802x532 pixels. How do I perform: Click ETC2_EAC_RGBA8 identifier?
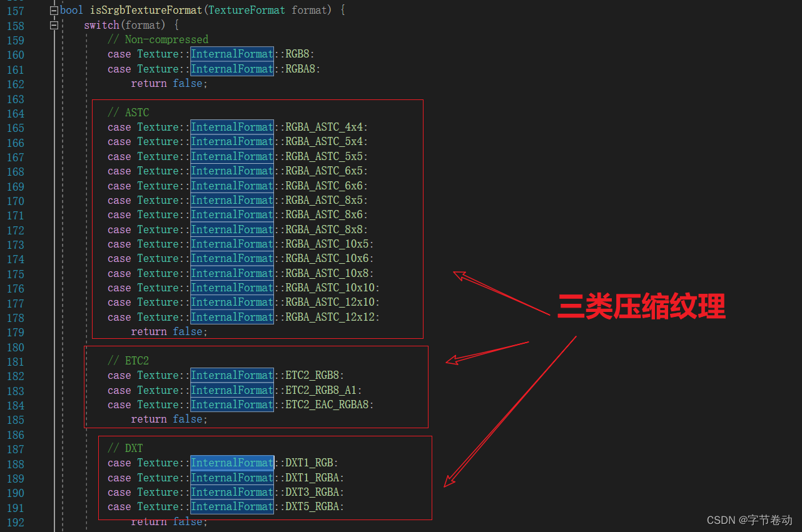tap(327, 404)
